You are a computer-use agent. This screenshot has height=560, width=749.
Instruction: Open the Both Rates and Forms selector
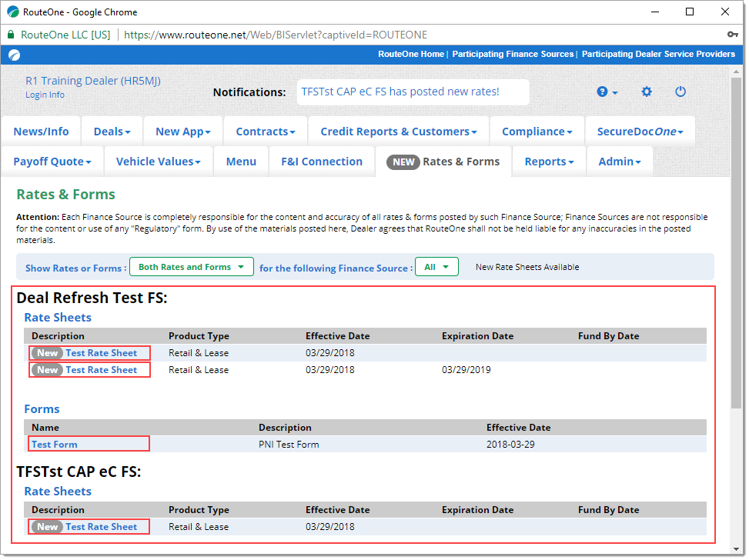(x=192, y=267)
